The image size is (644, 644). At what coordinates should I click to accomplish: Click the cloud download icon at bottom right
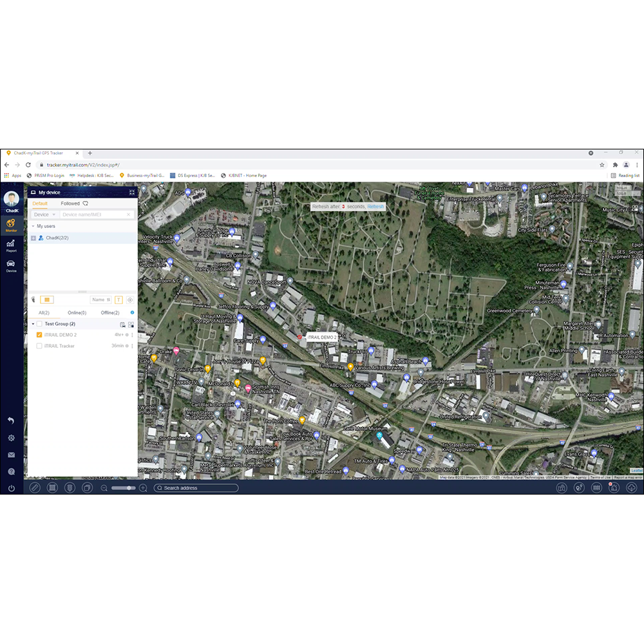(x=631, y=488)
